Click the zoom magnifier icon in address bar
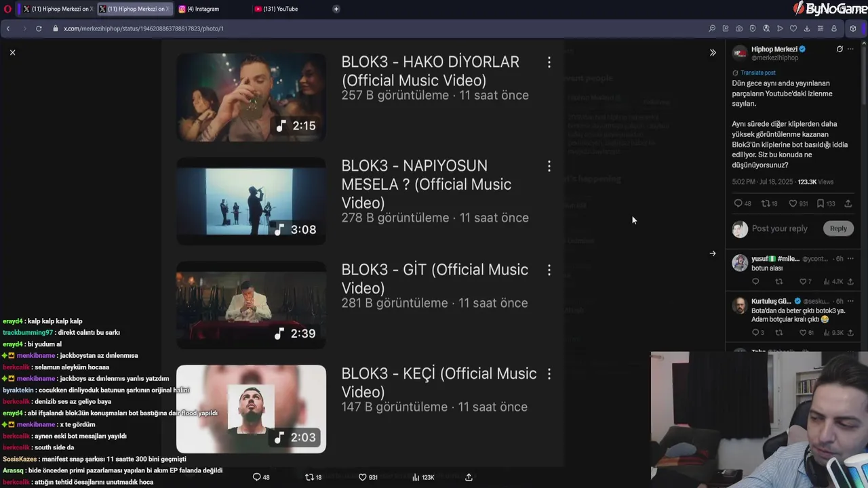The image size is (868, 488). [712, 28]
